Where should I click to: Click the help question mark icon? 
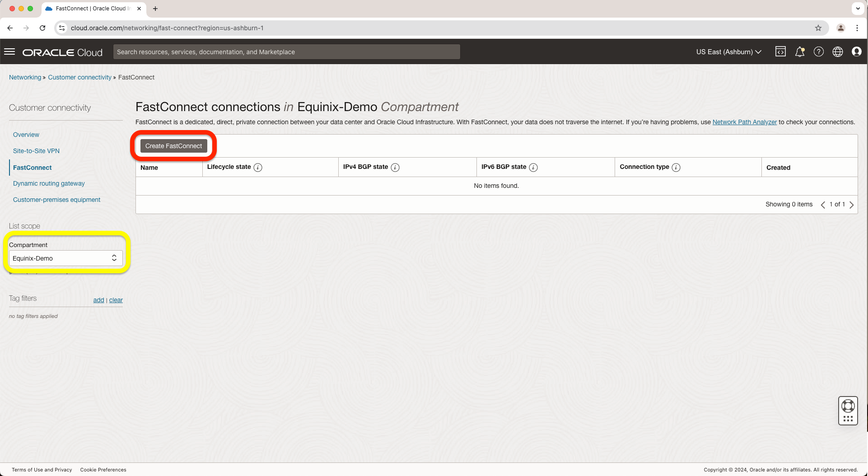point(818,52)
